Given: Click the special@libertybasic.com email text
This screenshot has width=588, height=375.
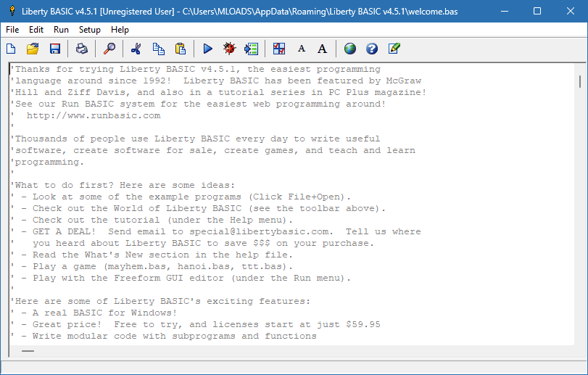Looking at the screenshot, I should [259, 232].
